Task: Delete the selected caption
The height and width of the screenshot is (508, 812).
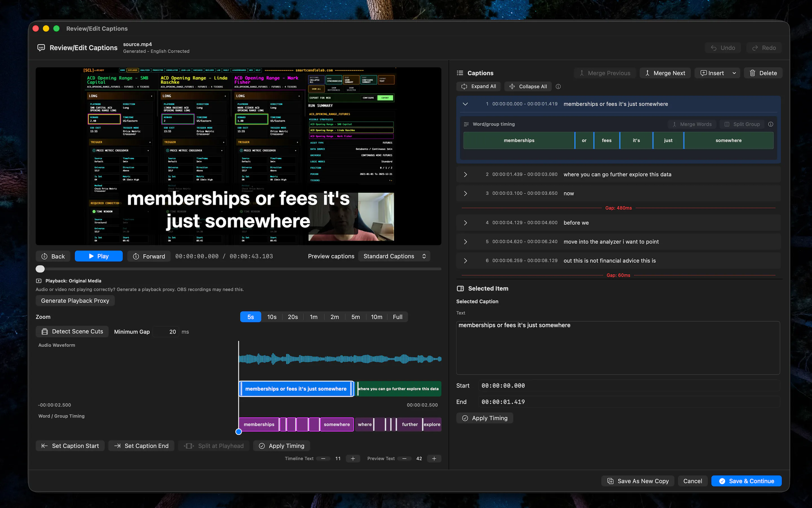Action: (x=763, y=73)
